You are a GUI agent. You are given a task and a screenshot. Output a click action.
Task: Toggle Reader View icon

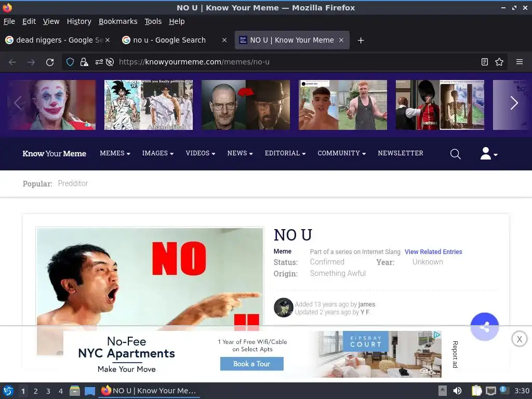485,62
